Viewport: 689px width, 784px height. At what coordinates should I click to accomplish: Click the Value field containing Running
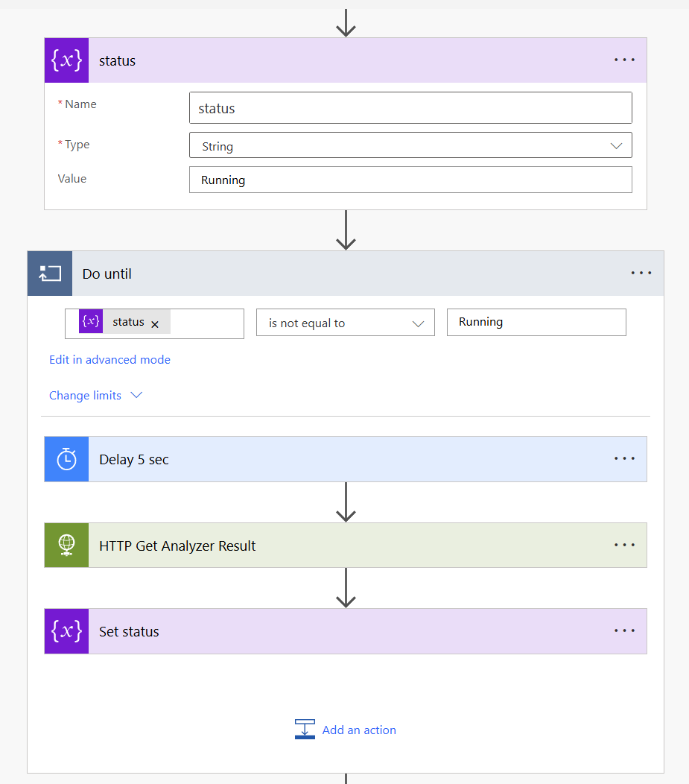410,180
